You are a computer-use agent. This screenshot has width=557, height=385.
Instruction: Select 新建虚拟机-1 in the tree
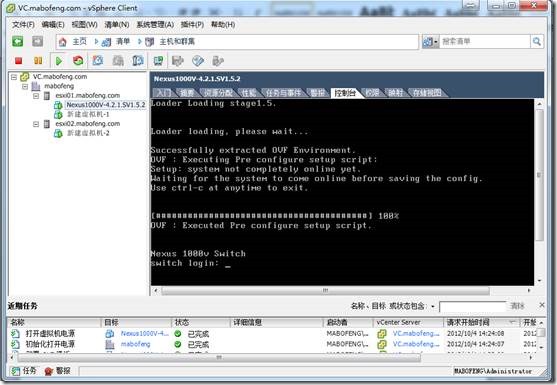coord(88,114)
